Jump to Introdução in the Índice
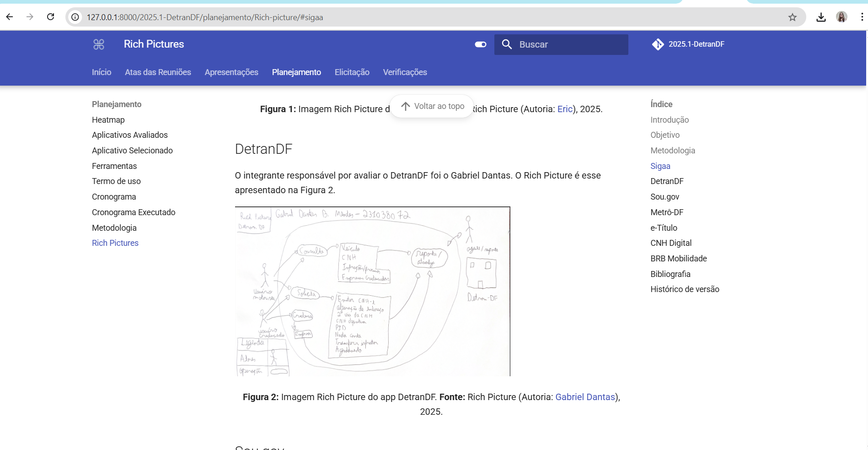The height and width of the screenshot is (450, 868). (x=670, y=120)
